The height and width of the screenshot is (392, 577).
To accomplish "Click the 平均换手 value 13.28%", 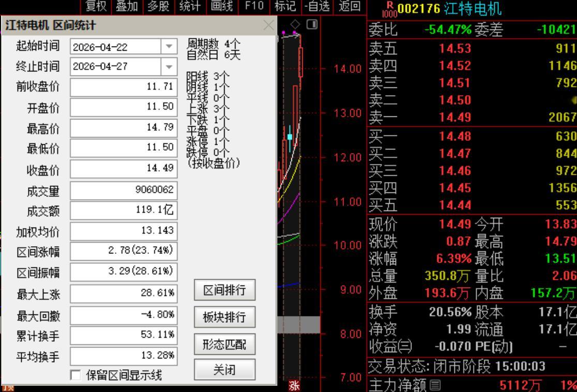I will tap(124, 356).
